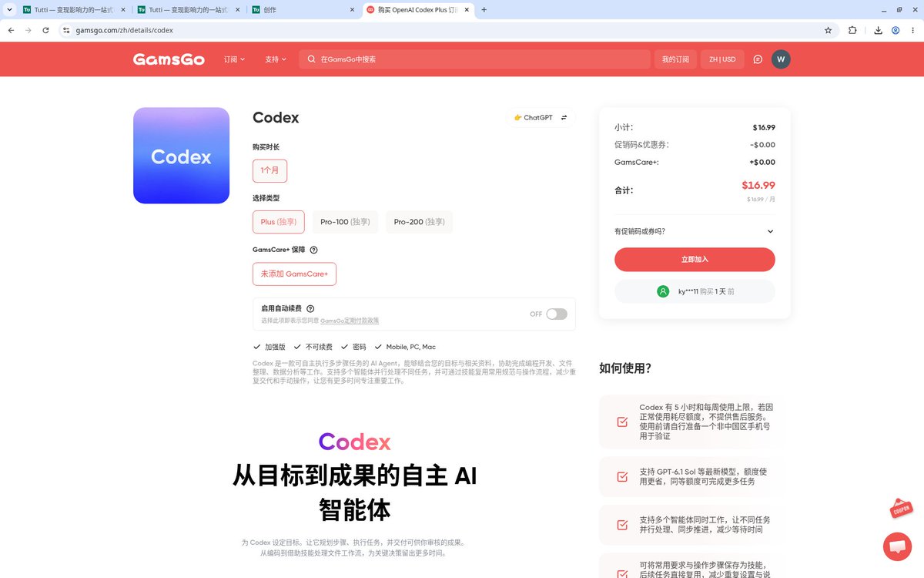Click the green buyer avatar icon

(x=663, y=291)
